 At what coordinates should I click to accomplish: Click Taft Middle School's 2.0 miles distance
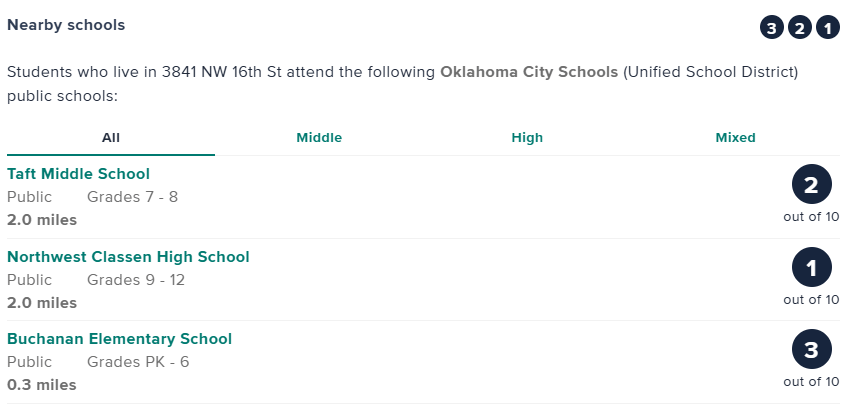point(42,220)
